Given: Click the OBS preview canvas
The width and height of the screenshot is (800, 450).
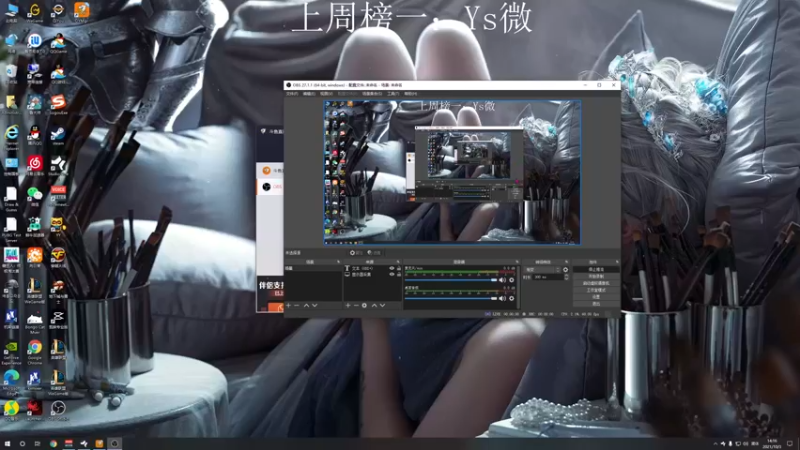Looking at the screenshot, I should [x=453, y=172].
